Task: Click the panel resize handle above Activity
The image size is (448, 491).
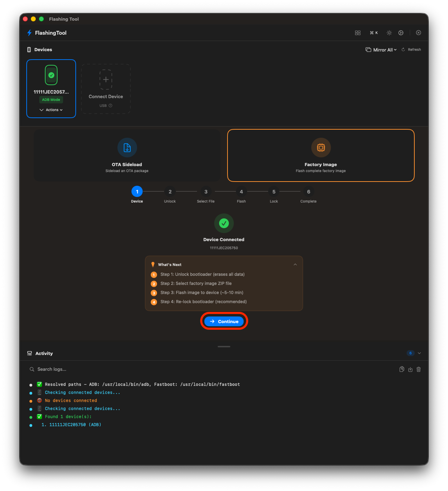Action: point(224,347)
